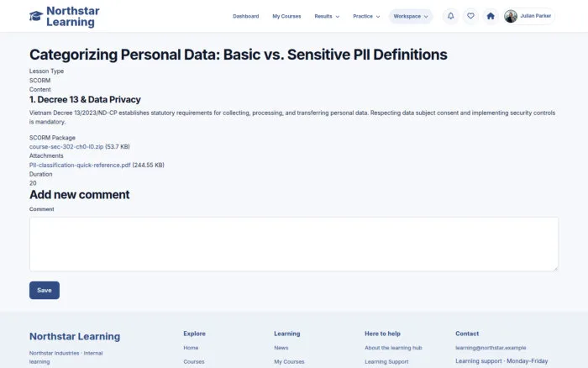The width and height of the screenshot is (588, 368).
Task: Open the Dashboard menu item
Action: coord(245,16)
